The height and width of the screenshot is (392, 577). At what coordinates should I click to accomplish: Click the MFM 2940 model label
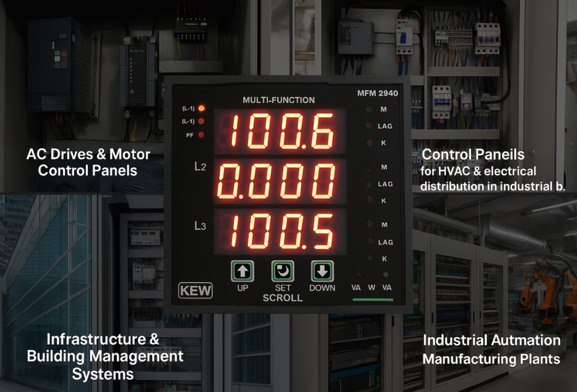click(x=378, y=93)
